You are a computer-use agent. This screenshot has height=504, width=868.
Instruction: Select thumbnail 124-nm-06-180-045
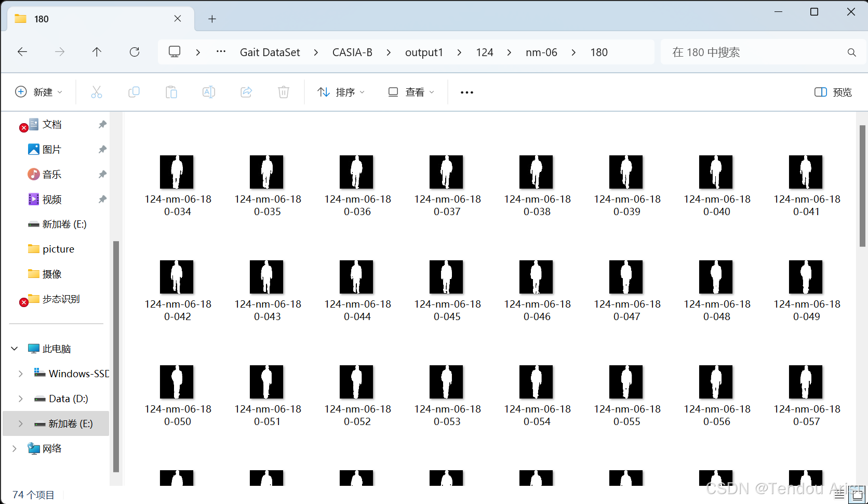(446, 277)
